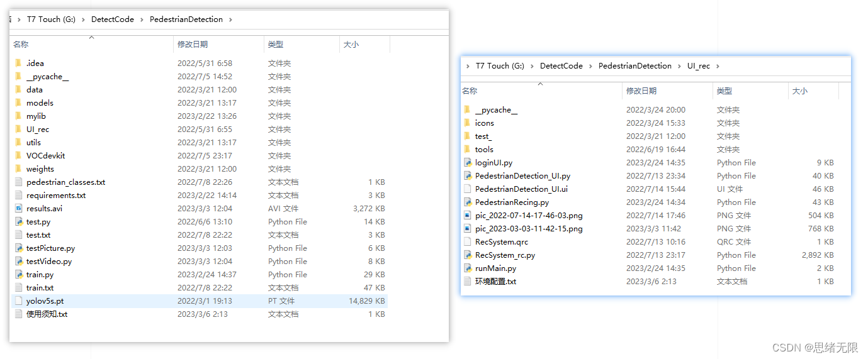Select the UI_rec folder name in left window

(38, 129)
